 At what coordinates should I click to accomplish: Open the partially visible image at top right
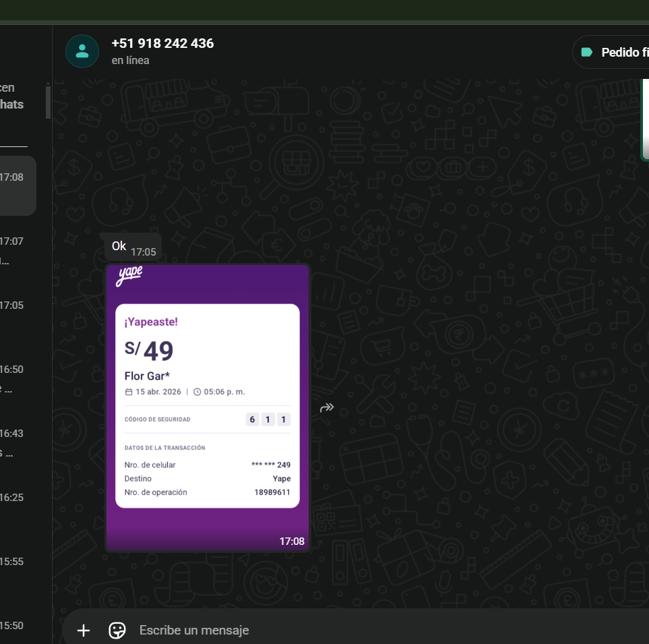645,120
